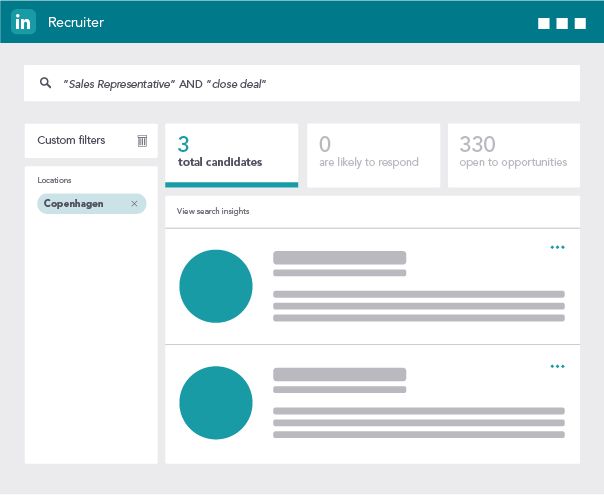The width and height of the screenshot is (604, 495).
Task: Open View search insights
Action: point(213,211)
